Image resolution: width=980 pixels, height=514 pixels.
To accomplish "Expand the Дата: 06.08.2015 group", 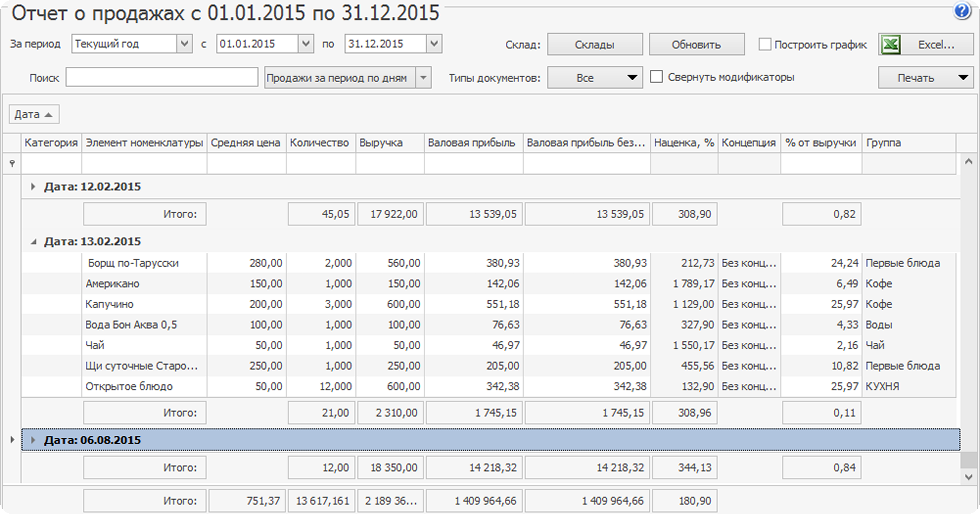I will 33,440.
